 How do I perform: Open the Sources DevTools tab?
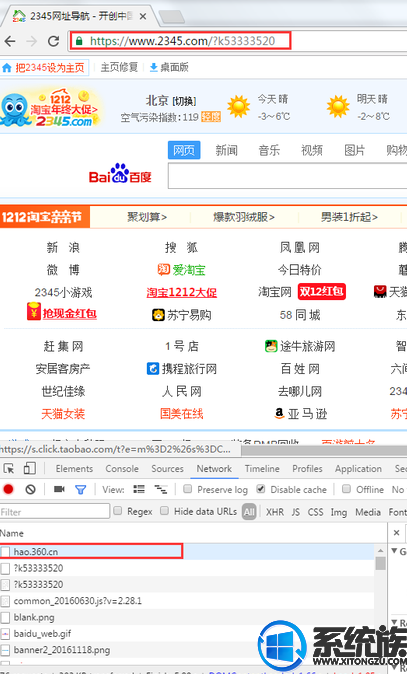tap(167, 469)
